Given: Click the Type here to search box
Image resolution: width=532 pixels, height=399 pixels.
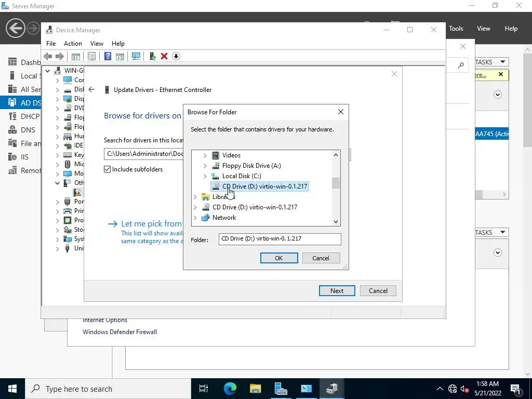Looking at the screenshot, I should pos(108,389).
